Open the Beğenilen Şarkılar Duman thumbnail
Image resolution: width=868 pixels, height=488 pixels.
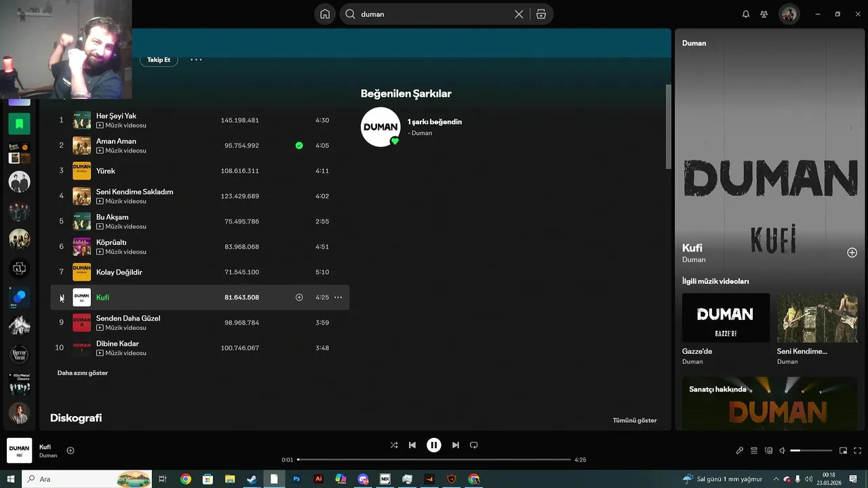pos(380,127)
